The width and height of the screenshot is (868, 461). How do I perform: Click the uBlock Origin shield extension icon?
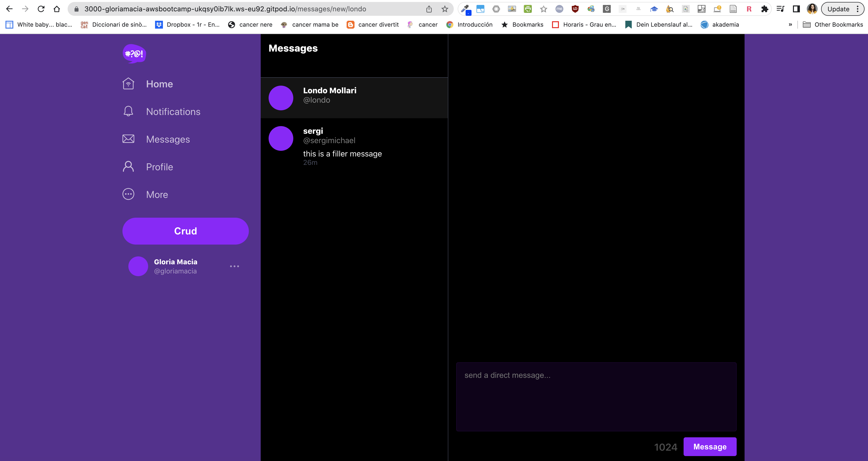(x=575, y=9)
